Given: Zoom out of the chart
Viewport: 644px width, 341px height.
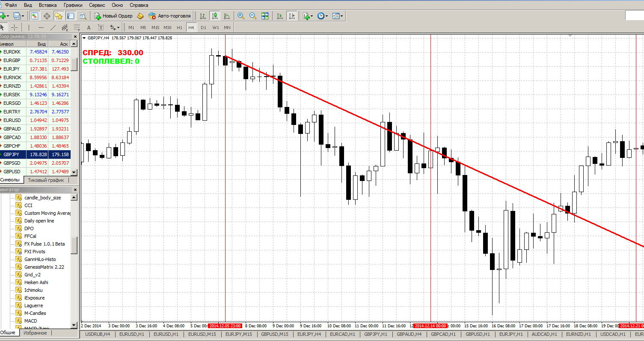Looking at the screenshot, I should click(x=253, y=16).
